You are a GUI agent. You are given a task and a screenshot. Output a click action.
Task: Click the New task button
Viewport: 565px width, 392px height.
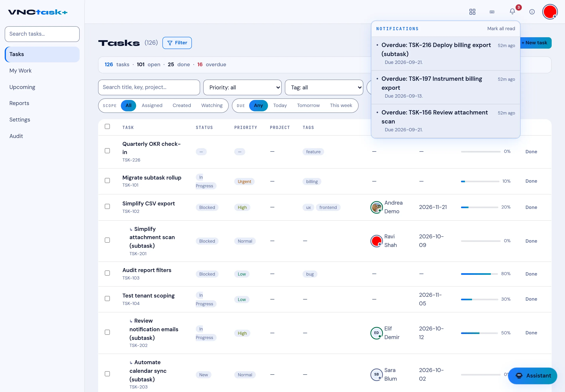click(536, 43)
